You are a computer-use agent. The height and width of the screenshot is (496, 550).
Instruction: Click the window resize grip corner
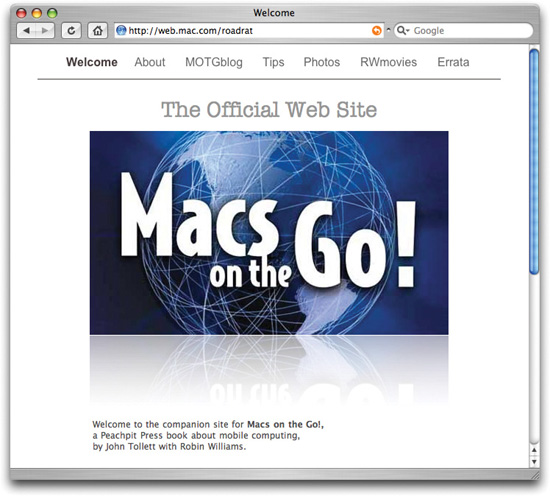[x=535, y=475]
